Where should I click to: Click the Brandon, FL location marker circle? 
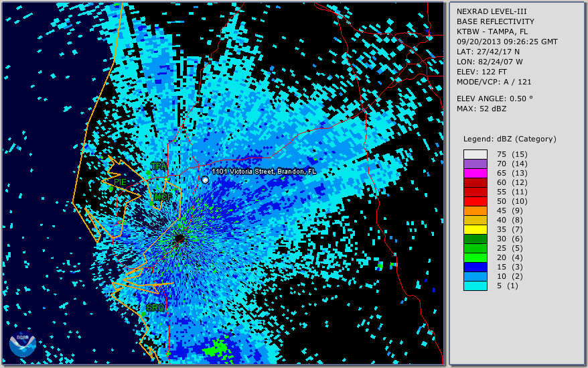coord(205,180)
